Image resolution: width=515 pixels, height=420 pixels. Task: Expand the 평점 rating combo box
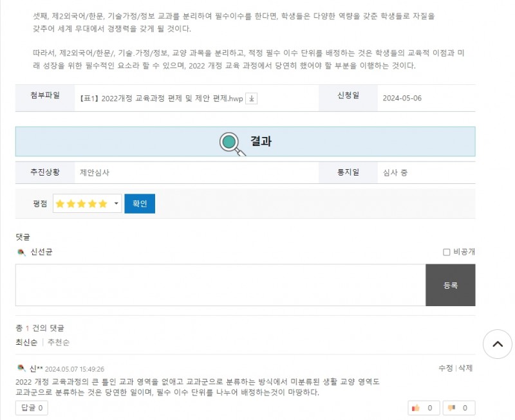[88, 203]
